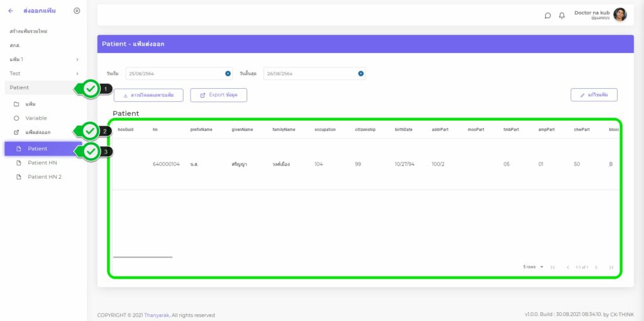Image resolution: width=644 pixels, height=321 pixels.
Task: Open the notifications bell
Action: click(562, 16)
